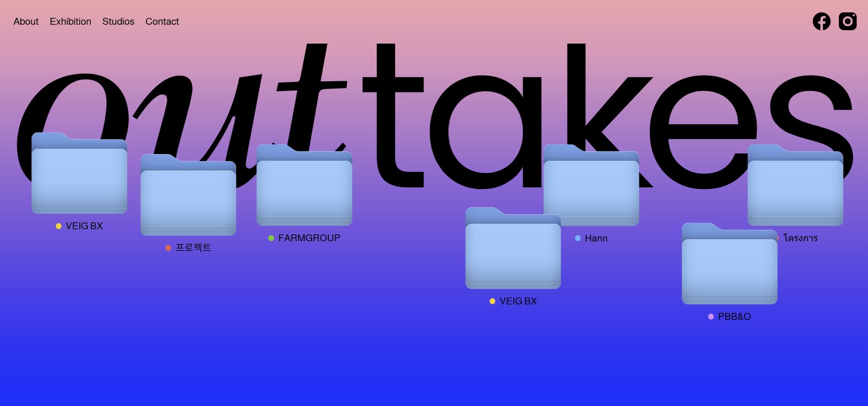This screenshot has height=406, width=868.
Task: Go to the About page
Action: point(26,22)
